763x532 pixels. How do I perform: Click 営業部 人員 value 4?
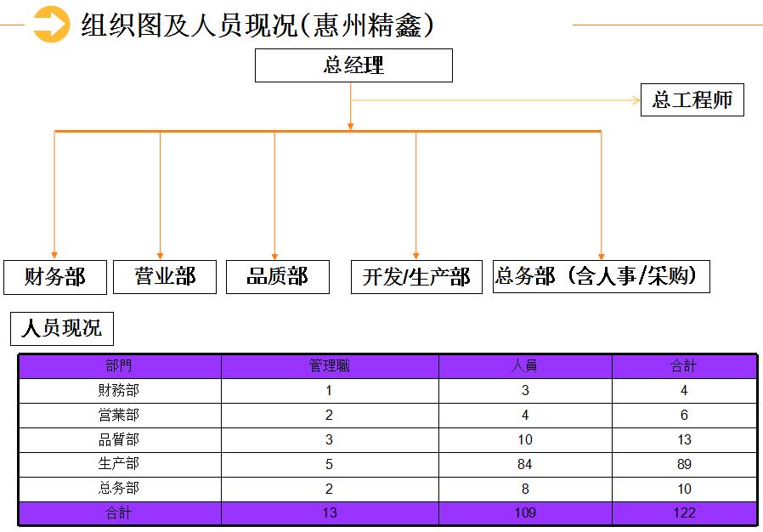click(525, 416)
